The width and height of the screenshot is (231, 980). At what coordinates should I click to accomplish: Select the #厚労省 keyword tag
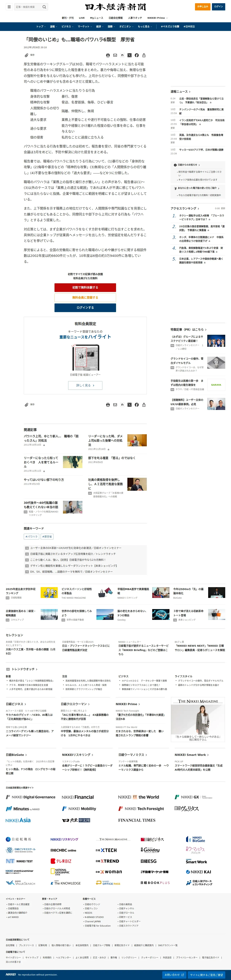tap(47, 537)
